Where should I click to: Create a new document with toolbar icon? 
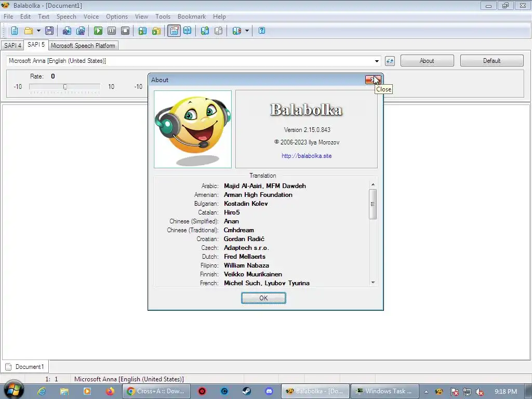click(x=14, y=31)
